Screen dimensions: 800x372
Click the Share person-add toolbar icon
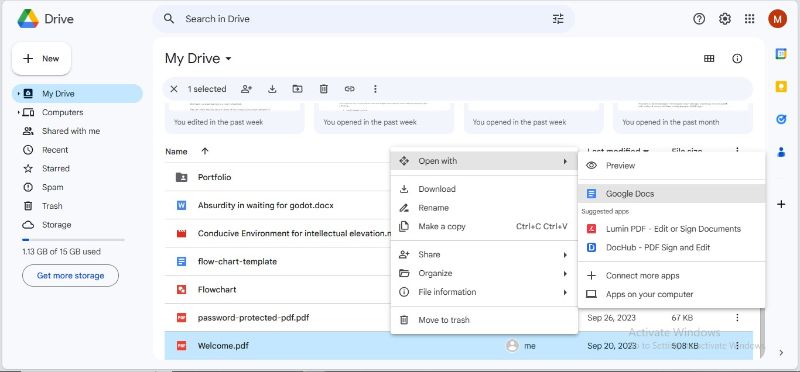click(x=246, y=89)
